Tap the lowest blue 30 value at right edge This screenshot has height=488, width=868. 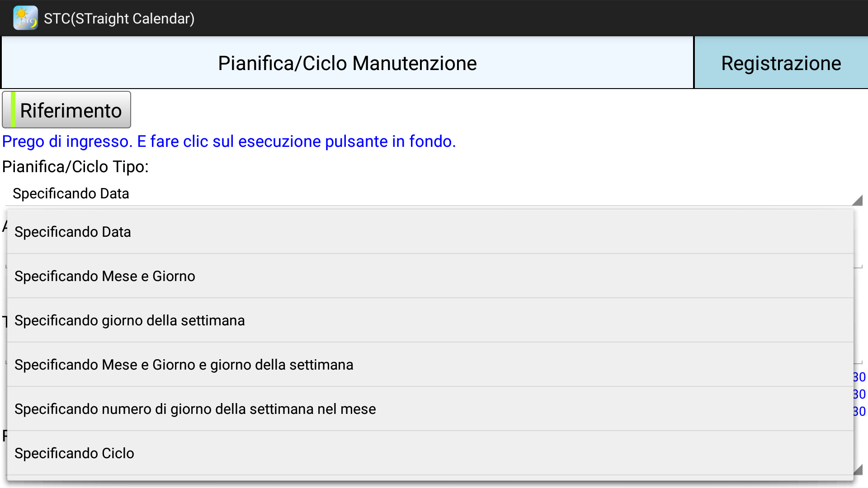[x=859, y=411]
